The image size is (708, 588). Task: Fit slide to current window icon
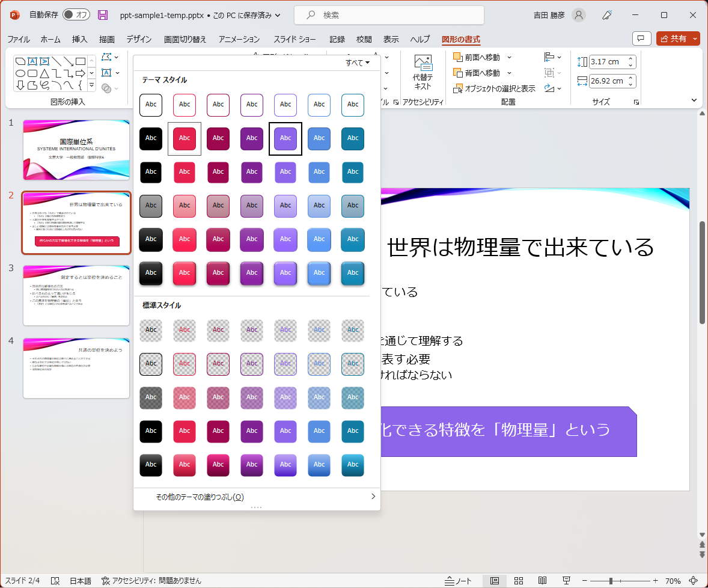click(693, 581)
